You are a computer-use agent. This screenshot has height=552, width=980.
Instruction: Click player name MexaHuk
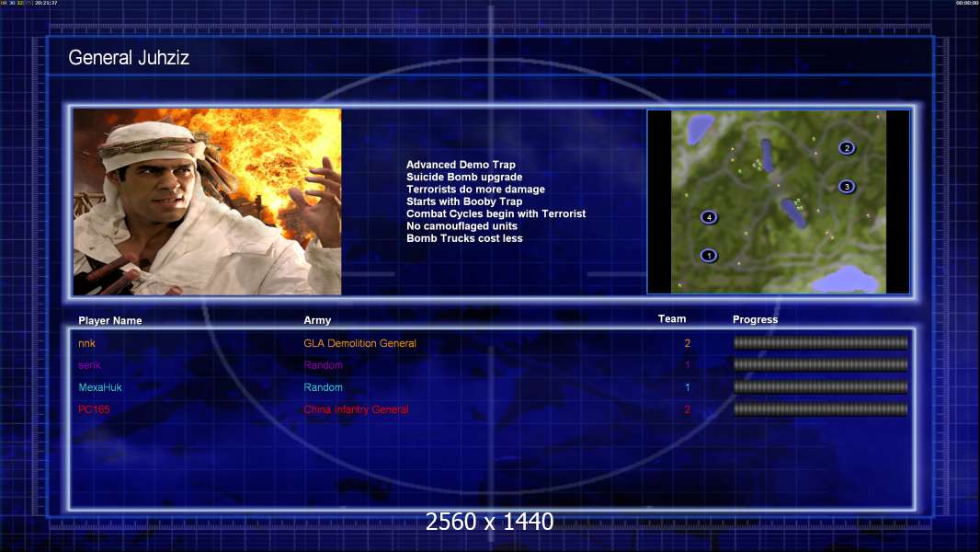click(100, 387)
